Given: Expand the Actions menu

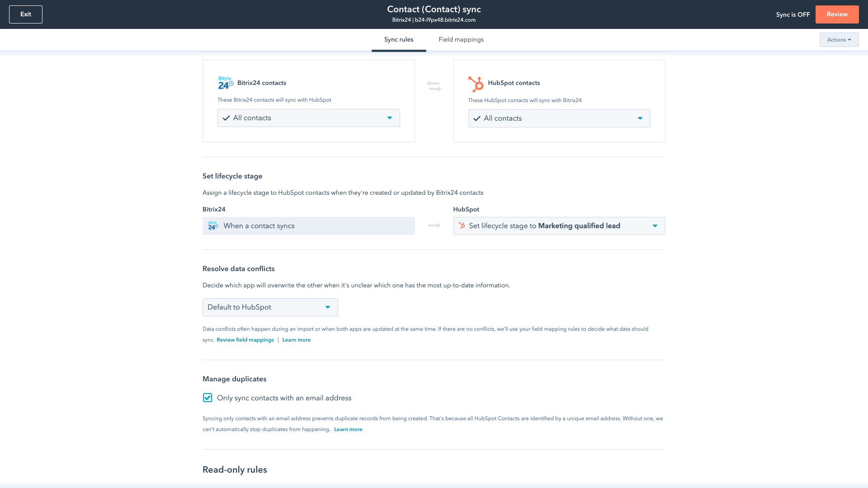Looking at the screenshot, I should 839,40.
